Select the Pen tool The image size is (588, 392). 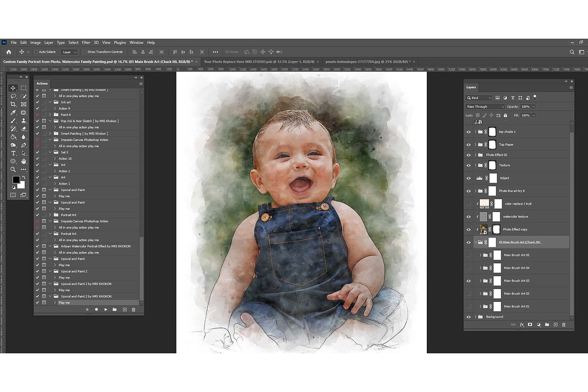point(24,145)
